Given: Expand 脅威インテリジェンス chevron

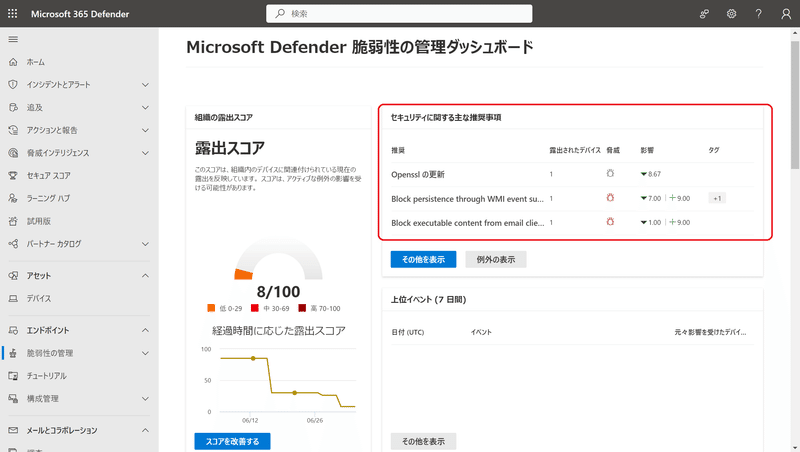Looking at the screenshot, I should click(145, 153).
